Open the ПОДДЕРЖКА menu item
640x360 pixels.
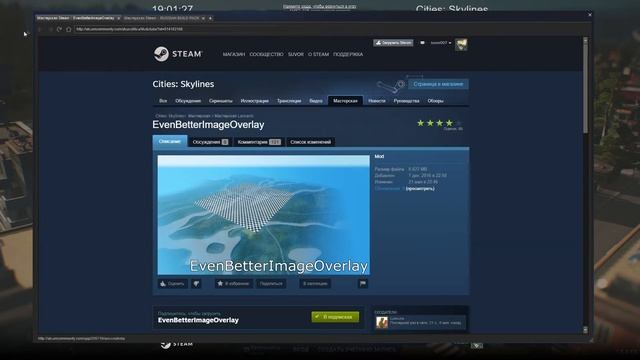coord(348,54)
